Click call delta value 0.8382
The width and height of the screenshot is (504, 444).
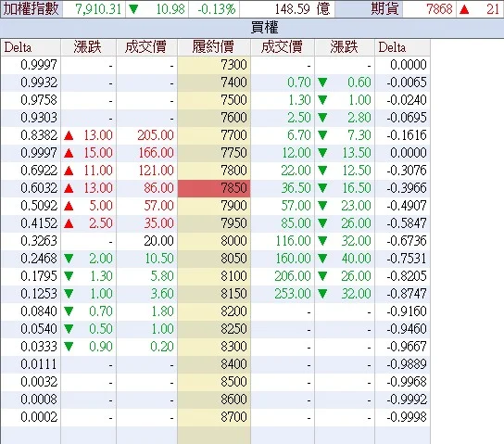(x=39, y=135)
